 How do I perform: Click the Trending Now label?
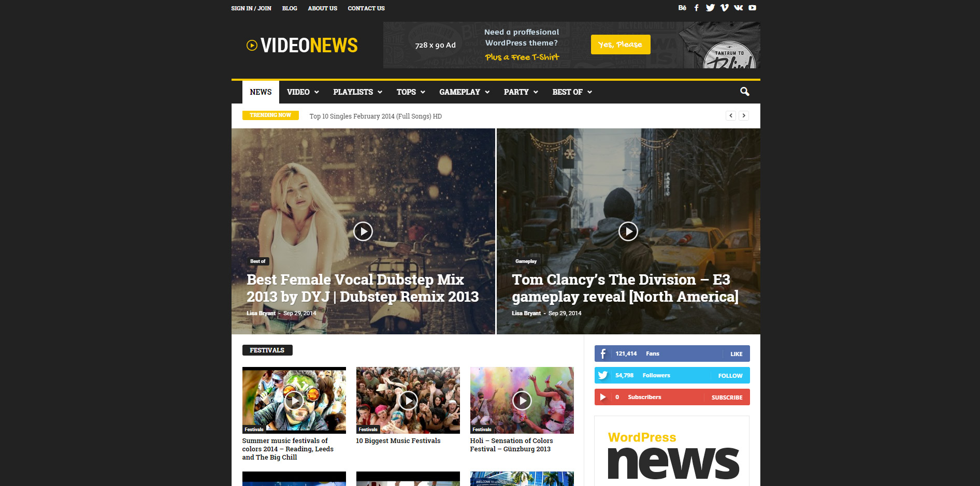[x=270, y=115]
